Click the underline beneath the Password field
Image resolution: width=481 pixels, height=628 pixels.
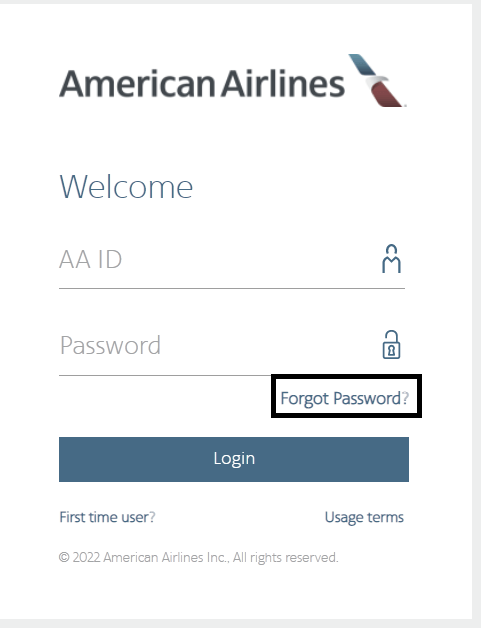click(165, 375)
